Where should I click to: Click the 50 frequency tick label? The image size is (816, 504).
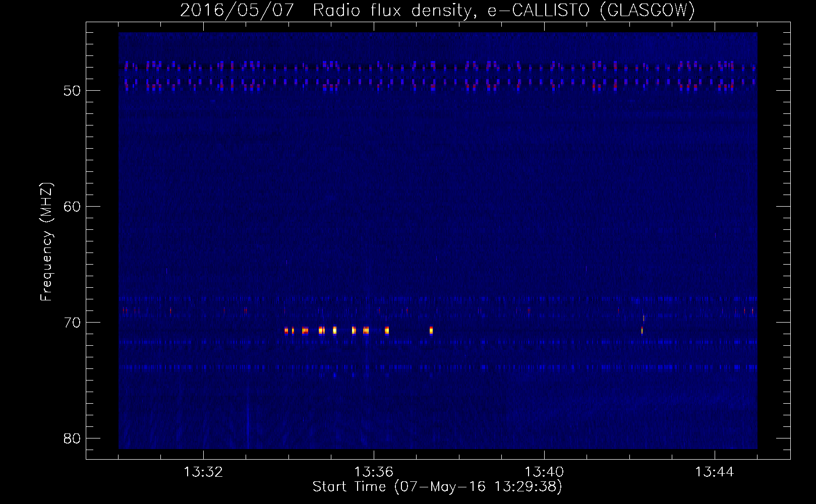pos(73,91)
